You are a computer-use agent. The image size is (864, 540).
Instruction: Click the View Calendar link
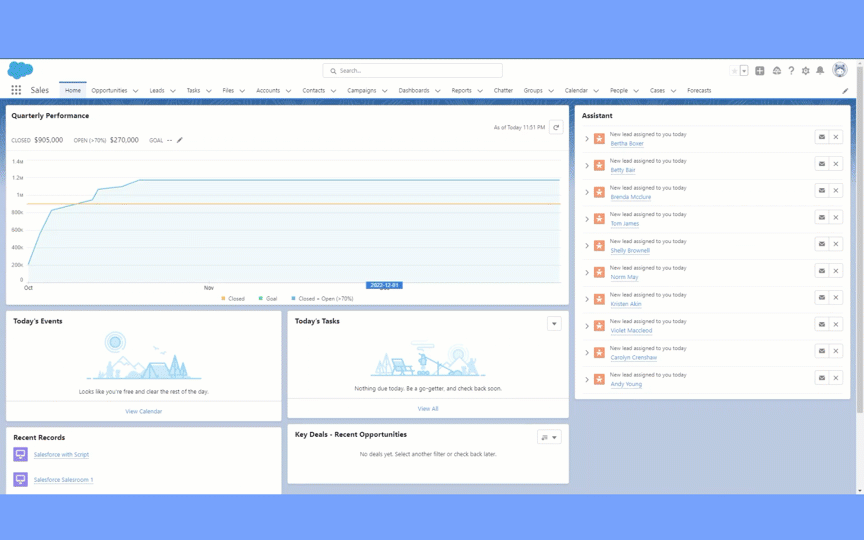[x=143, y=411]
